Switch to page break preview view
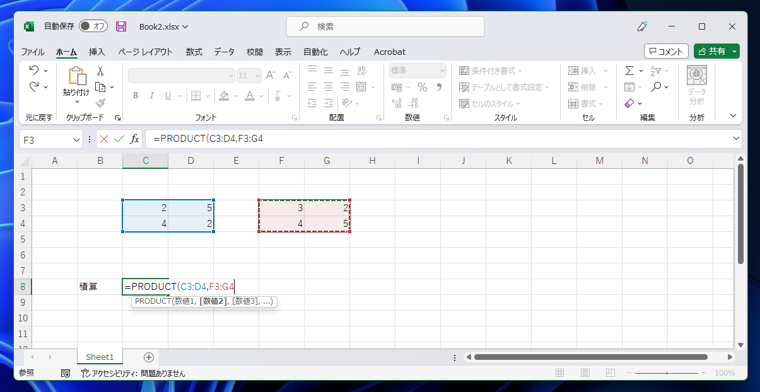The height and width of the screenshot is (392, 760). pyautogui.click(x=611, y=373)
